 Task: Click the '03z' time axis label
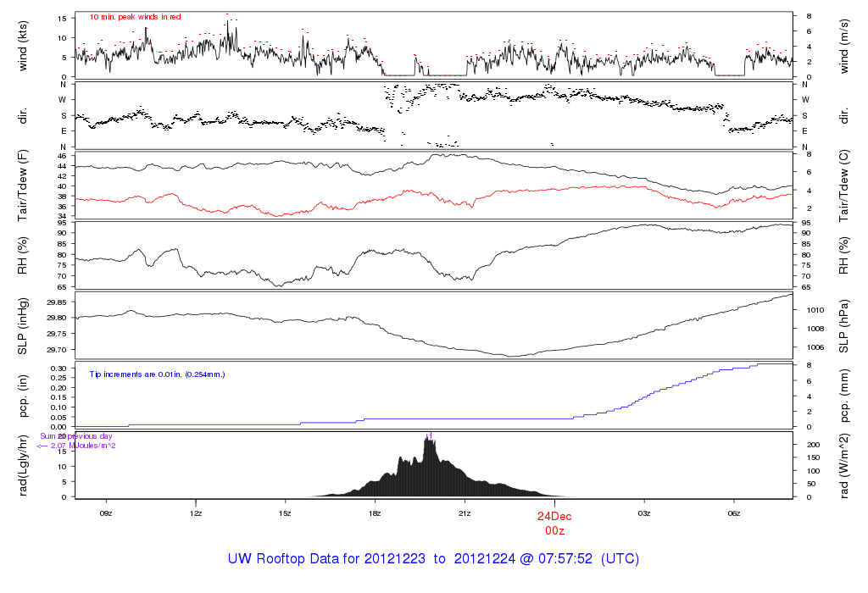pyautogui.click(x=644, y=514)
